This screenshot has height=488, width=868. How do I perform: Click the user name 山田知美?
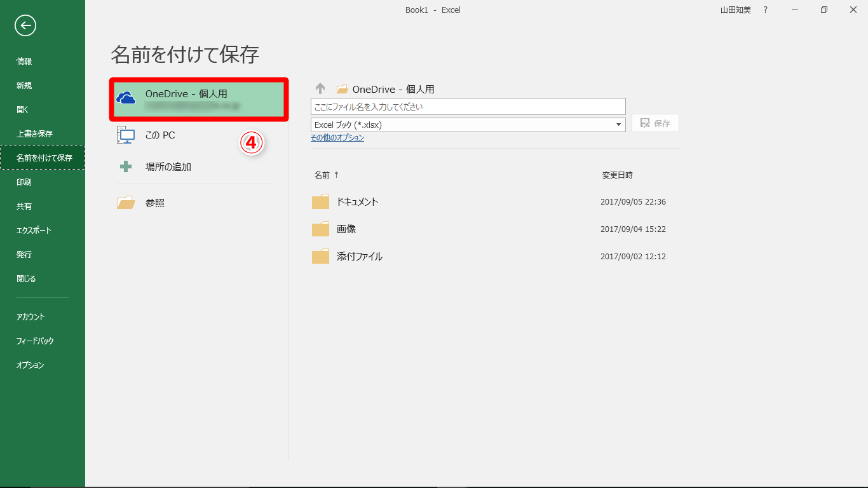tap(735, 10)
